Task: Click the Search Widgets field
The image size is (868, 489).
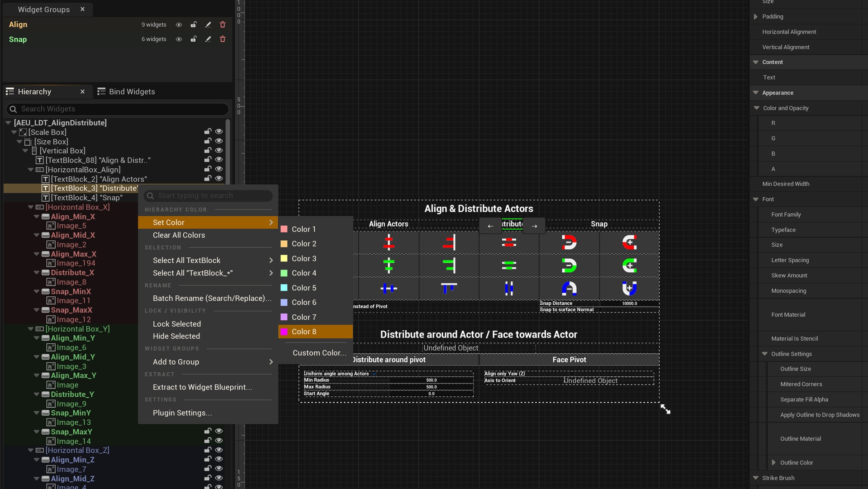Action: (118, 109)
